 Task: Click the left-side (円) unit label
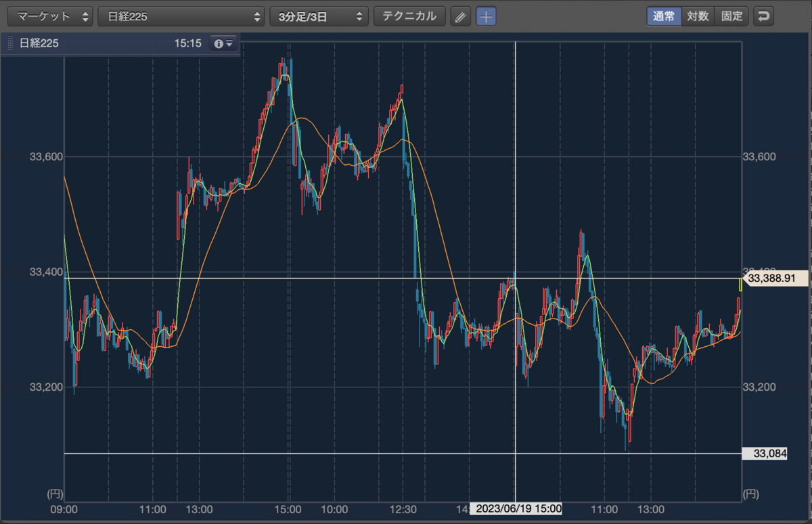(54, 494)
